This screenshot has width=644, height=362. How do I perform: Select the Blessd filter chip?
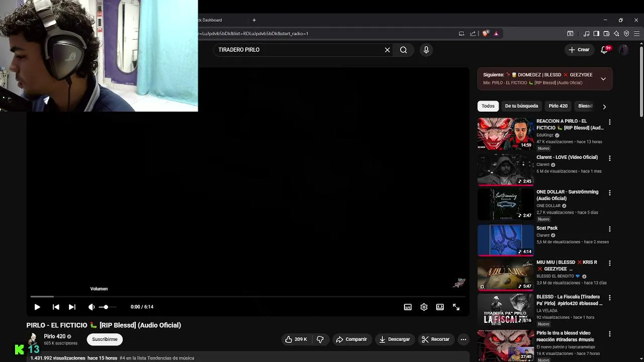585,106
